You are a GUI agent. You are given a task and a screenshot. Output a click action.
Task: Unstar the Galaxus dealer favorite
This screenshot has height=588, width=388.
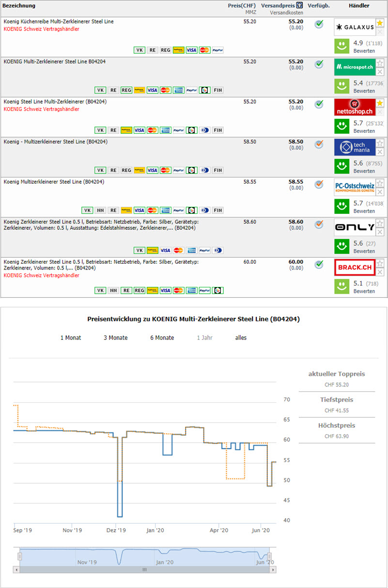coord(380,23)
